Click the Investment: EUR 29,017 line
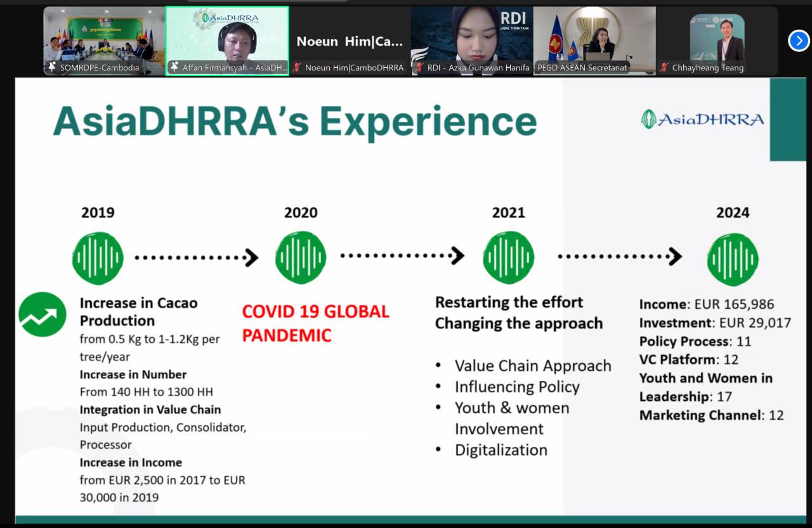The width and height of the screenshot is (812, 528). [x=715, y=323]
